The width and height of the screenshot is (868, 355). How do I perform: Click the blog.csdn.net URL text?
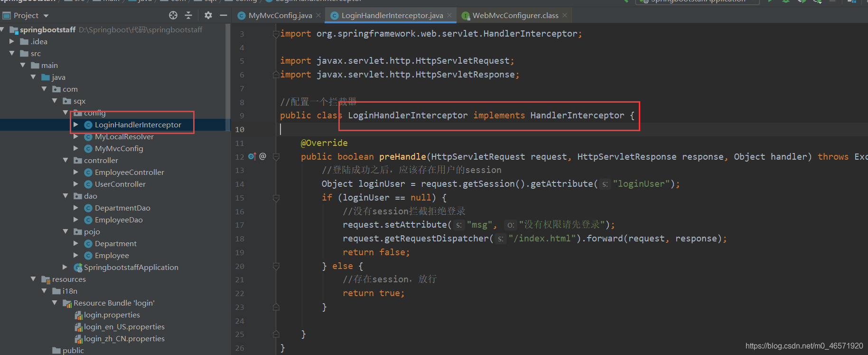pos(804,346)
